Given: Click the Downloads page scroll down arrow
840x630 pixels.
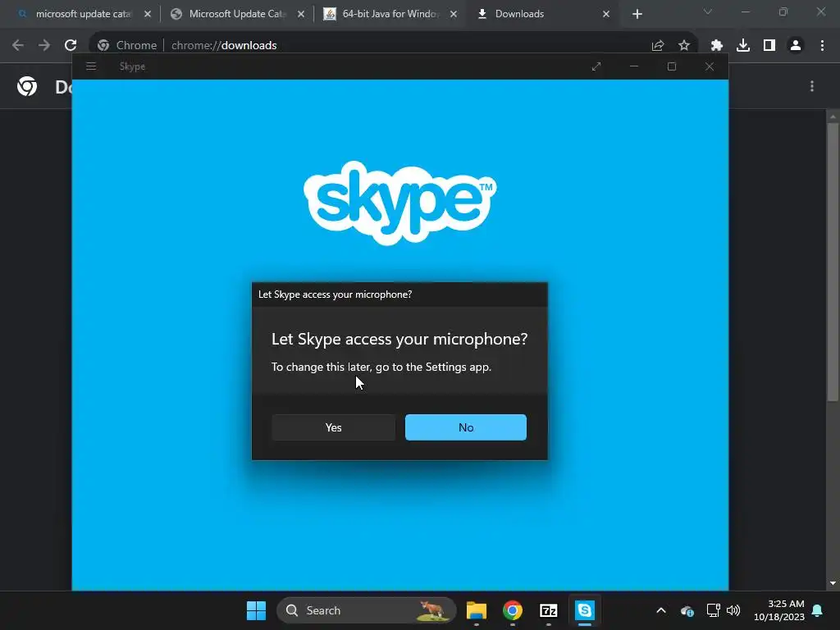Looking at the screenshot, I should point(833,583).
